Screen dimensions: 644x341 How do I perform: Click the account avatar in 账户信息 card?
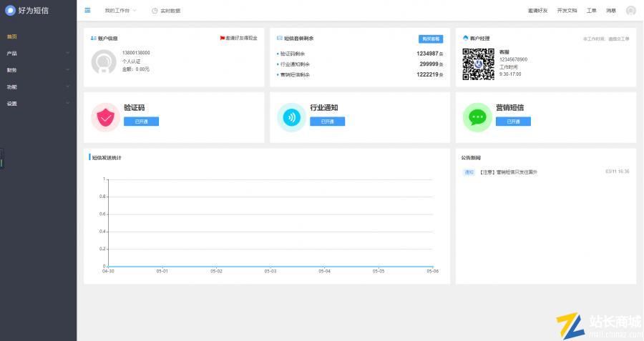pos(104,62)
